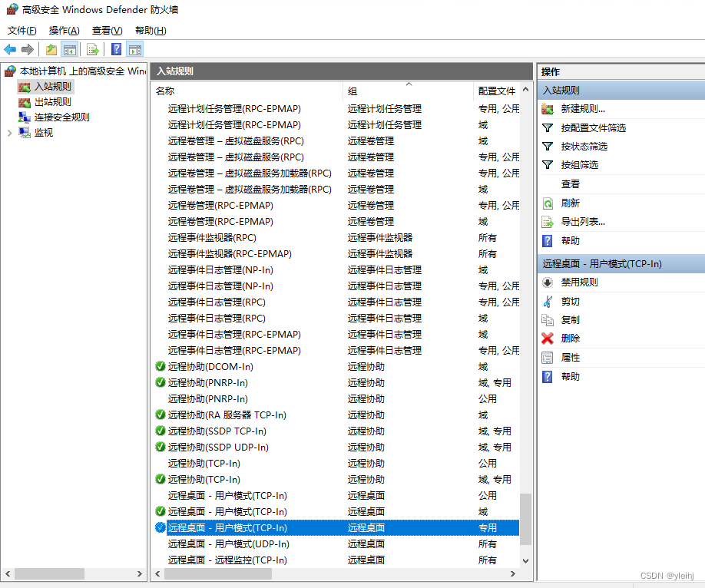The image size is (705, 588).
Task: Click the blue Help toolbar icon
Action: click(x=117, y=49)
